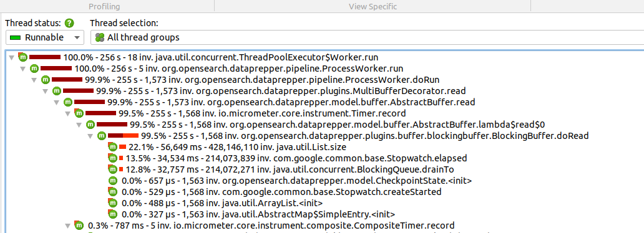
Task: Select the 13.5% Stopwatch.elapsed row
Action: click(296, 158)
